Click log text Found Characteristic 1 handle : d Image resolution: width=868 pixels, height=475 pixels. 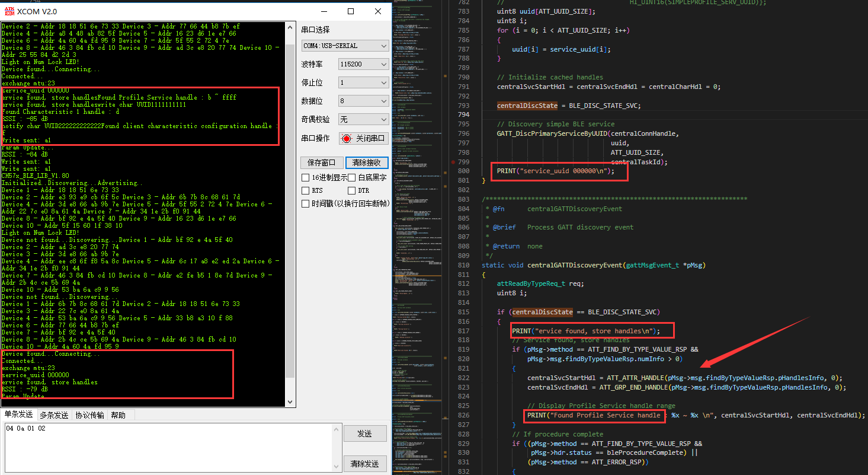coord(60,111)
